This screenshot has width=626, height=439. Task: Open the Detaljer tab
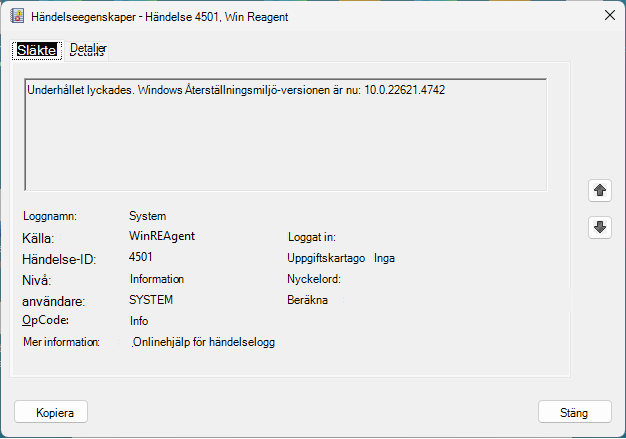point(88,50)
